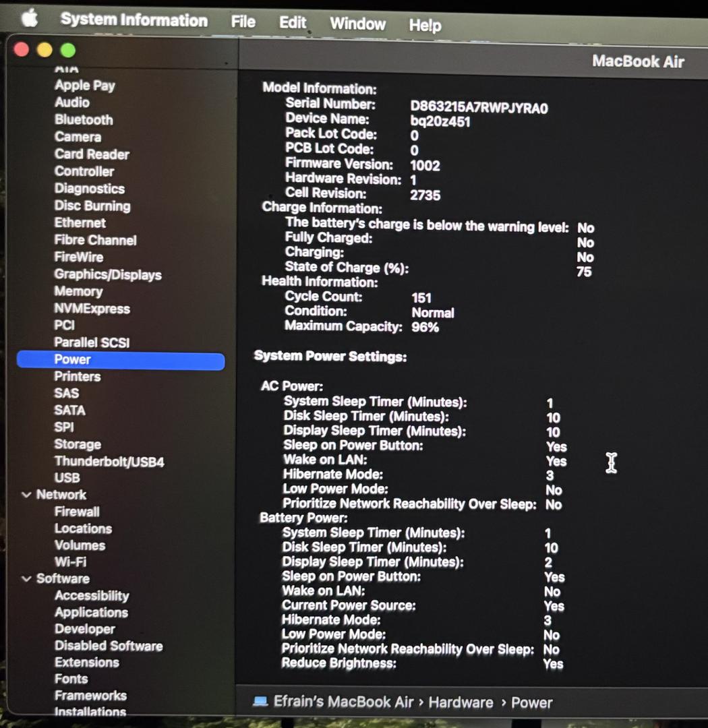The height and width of the screenshot is (728, 708).
Task: Select Apple Pay in sidebar
Action: [x=84, y=86]
